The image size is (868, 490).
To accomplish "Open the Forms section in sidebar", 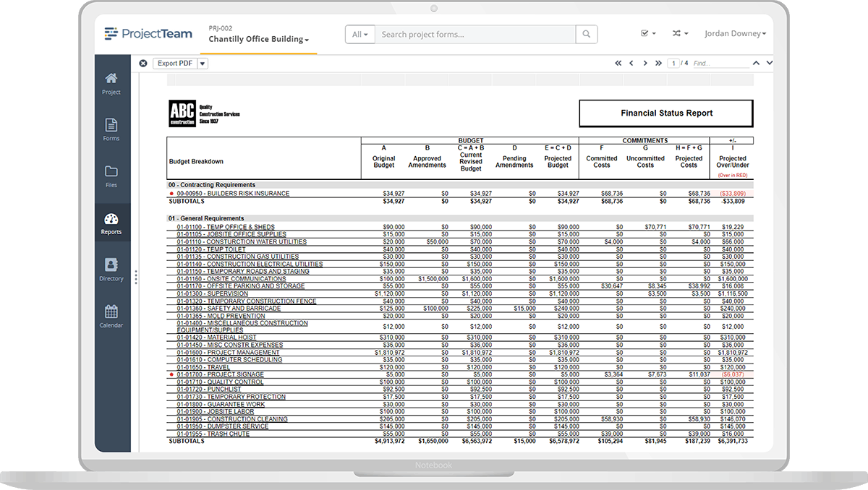I will pos(111,129).
